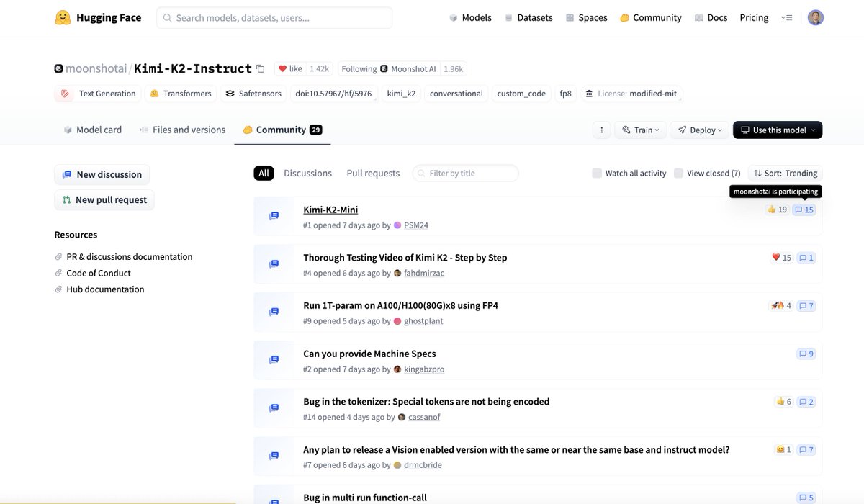Copy the model name with the copy icon
The height and width of the screenshot is (504, 864).
(261, 69)
